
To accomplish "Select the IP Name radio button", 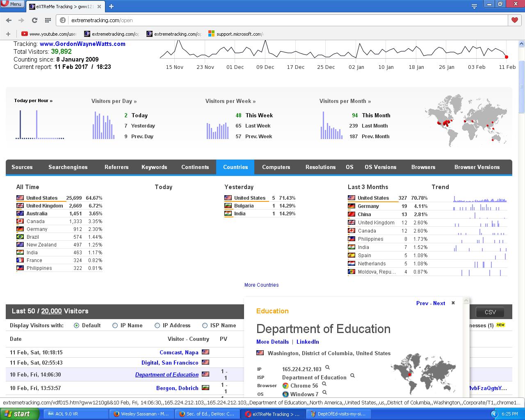I will click(x=115, y=325).
